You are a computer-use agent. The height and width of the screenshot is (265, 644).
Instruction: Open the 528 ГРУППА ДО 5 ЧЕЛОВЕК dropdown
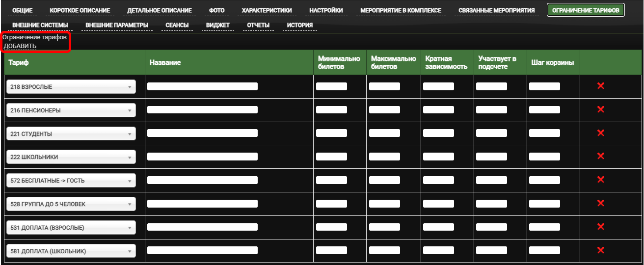click(x=71, y=204)
